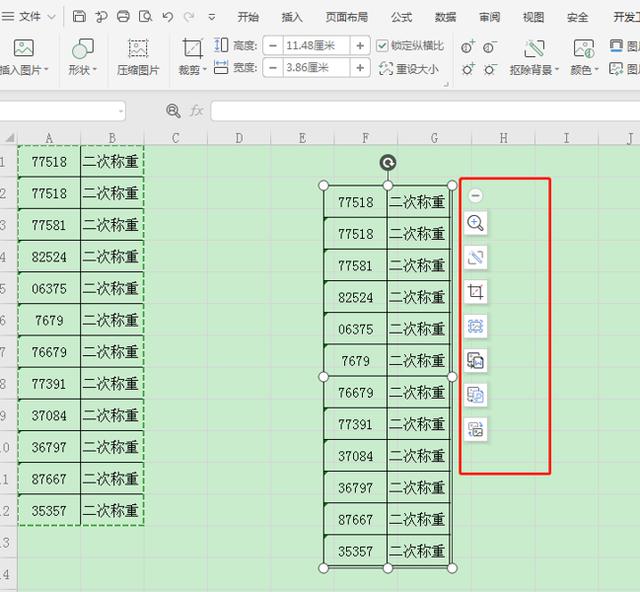The width and height of the screenshot is (640, 592).
Task: Click the increase brightness sun icon
Action: (468, 69)
